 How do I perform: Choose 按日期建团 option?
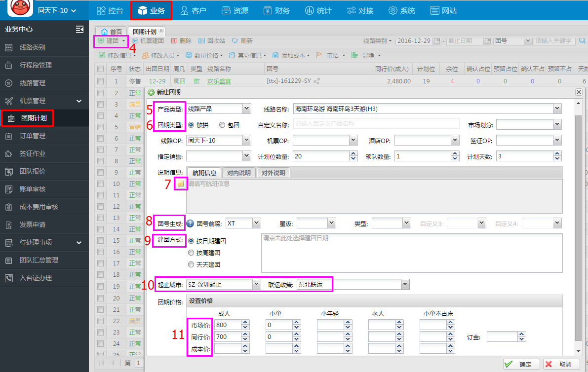191,241
